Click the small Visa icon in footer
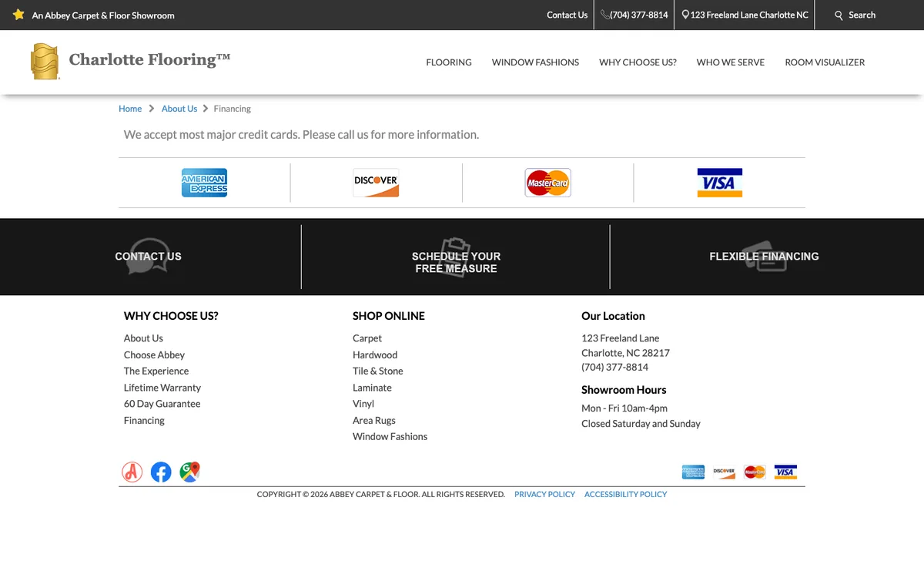This screenshot has height=578, width=924. (785, 472)
